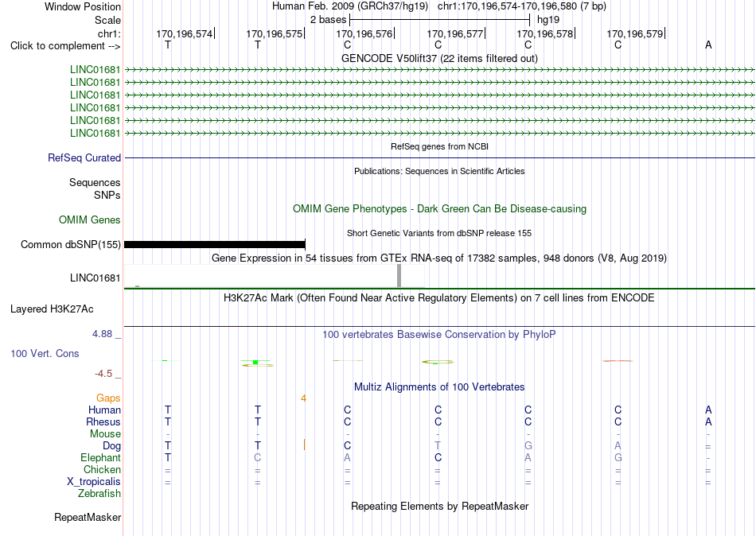This screenshot has width=756, height=536.
Task: Click the Scale label
Action: (107, 20)
